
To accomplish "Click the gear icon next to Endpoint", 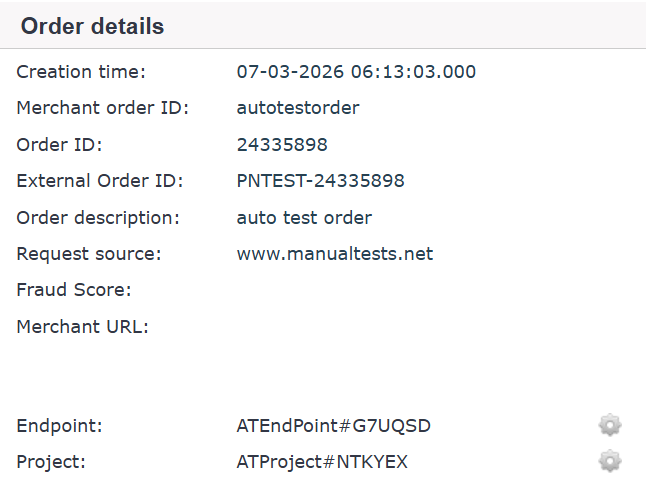I will pos(610,426).
